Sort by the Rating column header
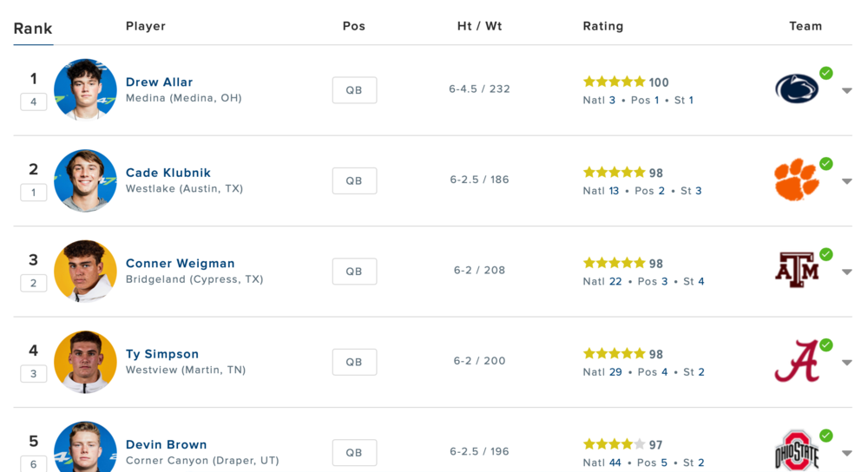868x472 pixels. pyautogui.click(x=603, y=26)
